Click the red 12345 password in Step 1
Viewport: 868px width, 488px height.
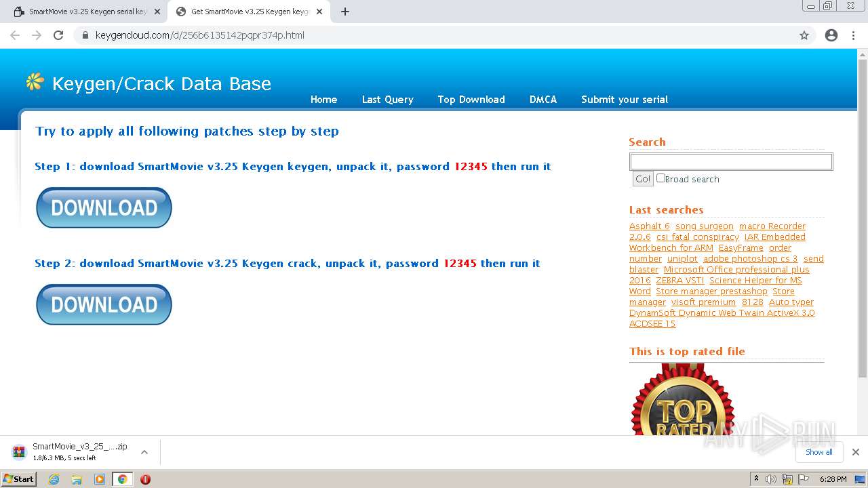pos(471,167)
